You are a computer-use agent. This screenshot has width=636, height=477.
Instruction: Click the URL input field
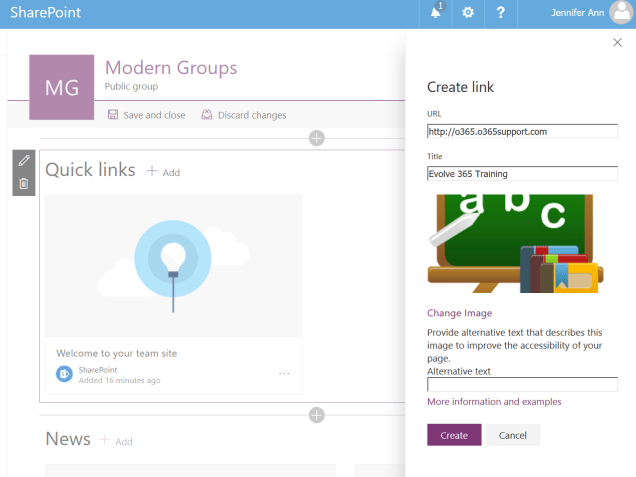[522, 131]
